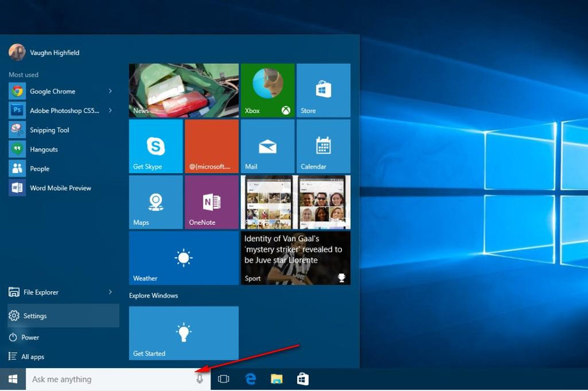
Task: Click the Most used heading
Action: point(23,75)
